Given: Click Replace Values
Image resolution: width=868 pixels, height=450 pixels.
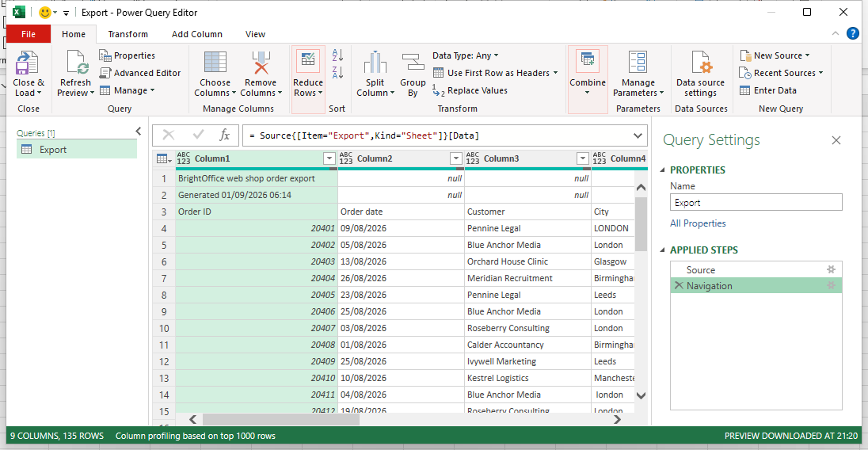Looking at the screenshot, I should pyautogui.click(x=470, y=91).
